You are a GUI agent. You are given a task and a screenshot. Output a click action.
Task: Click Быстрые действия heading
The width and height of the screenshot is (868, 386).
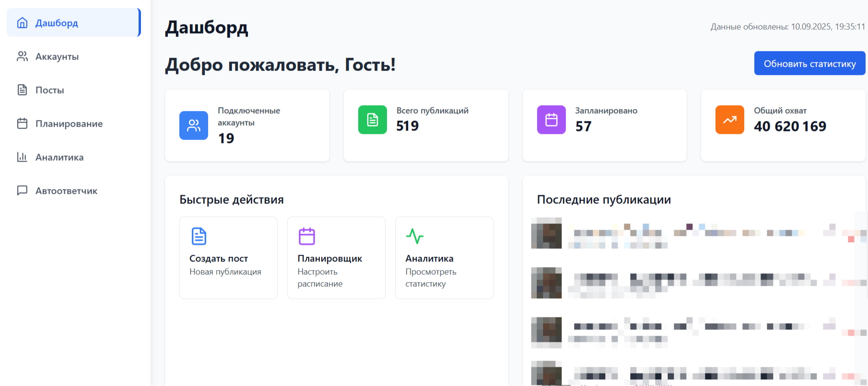point(232,199)
